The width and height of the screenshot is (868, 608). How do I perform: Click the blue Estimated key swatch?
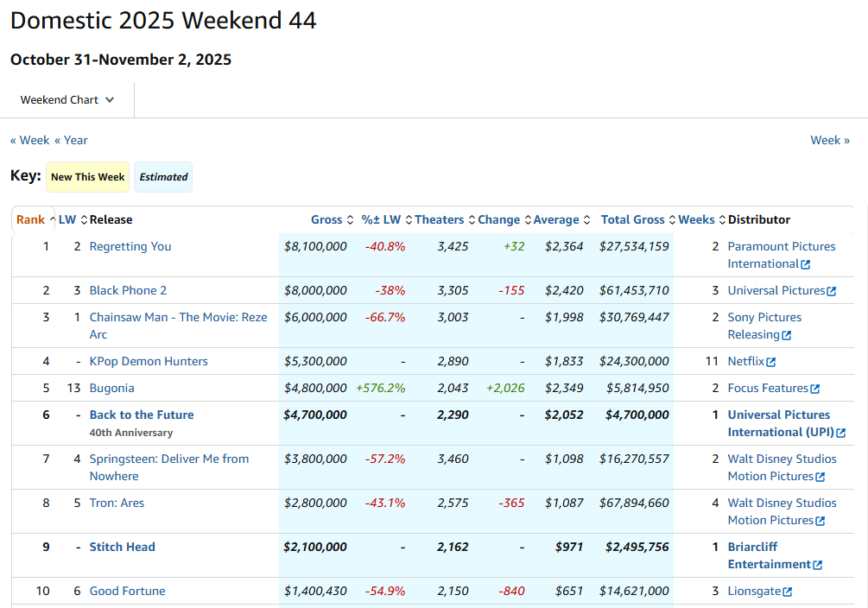click(x=163, y=177)
